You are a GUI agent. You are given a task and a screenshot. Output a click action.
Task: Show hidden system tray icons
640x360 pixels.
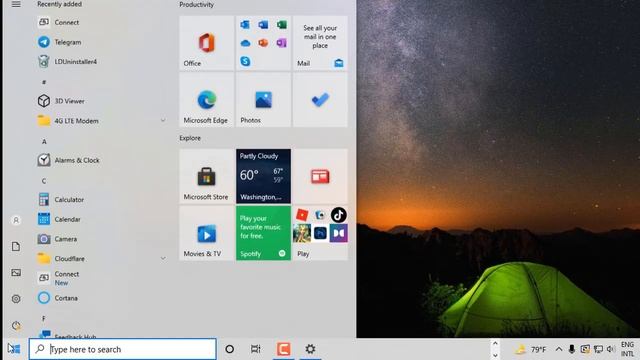tap(559, 349)
